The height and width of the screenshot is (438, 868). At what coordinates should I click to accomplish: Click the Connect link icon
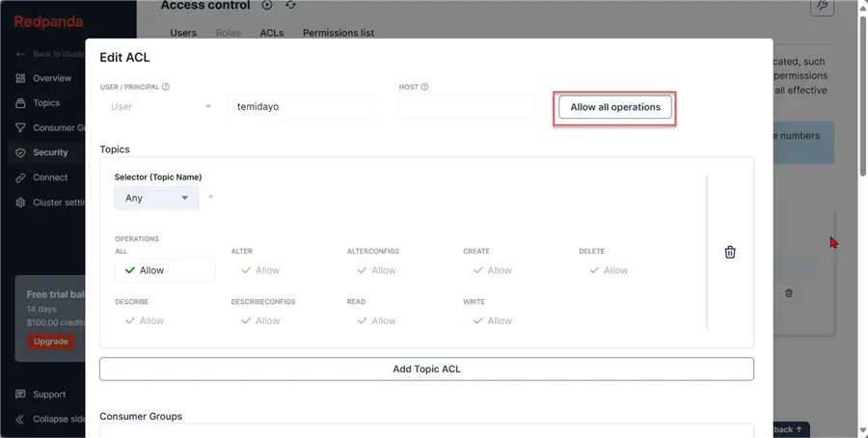coord(20,178)
